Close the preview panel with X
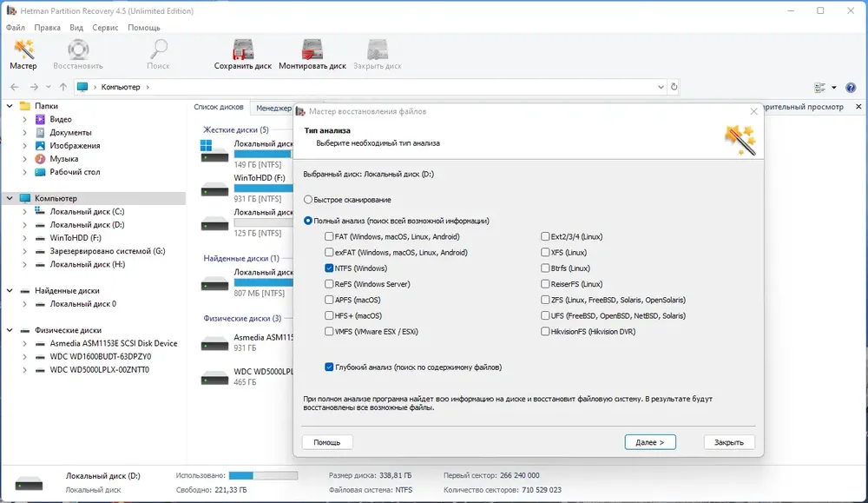The width and height of the screenshot is (868, 503). tap(858, 106)
